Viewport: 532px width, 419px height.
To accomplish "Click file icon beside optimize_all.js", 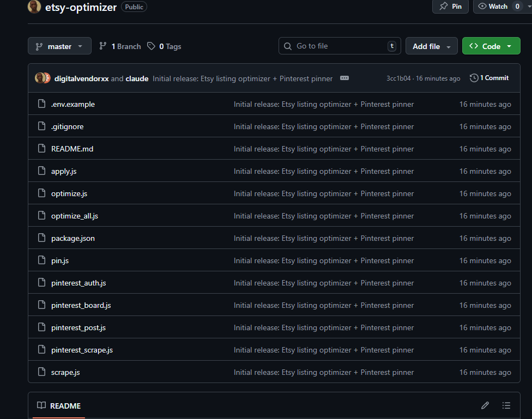I will (42, 215).
